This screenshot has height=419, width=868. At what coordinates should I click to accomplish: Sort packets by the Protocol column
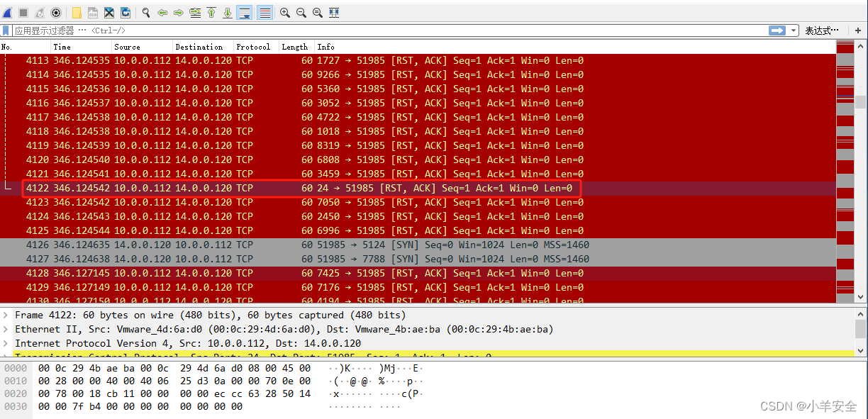(x=254, y=47)
